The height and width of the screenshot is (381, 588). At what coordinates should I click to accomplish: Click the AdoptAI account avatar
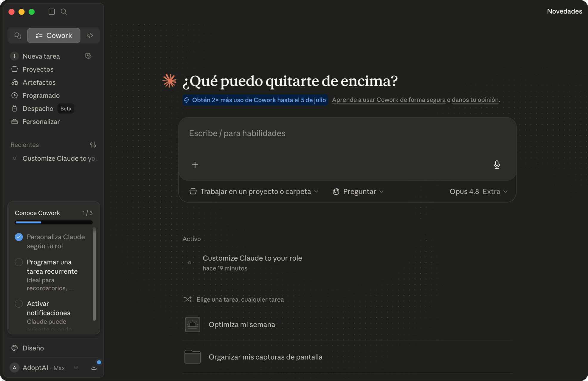coord(14,368)
